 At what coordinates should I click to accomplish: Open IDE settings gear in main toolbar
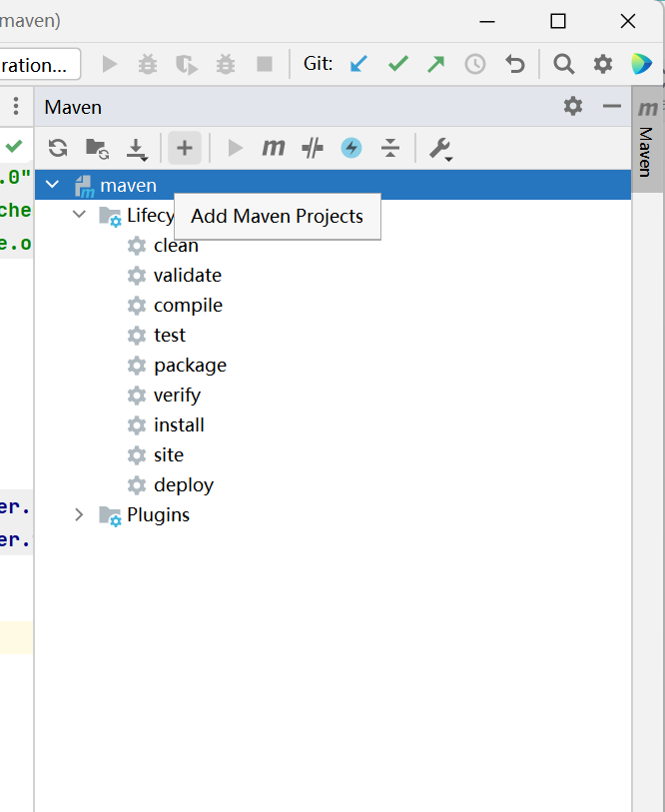603,64
